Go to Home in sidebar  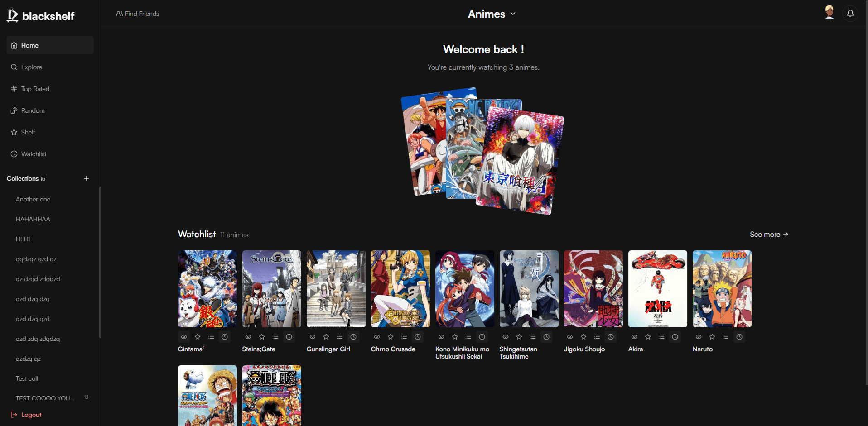50,45
